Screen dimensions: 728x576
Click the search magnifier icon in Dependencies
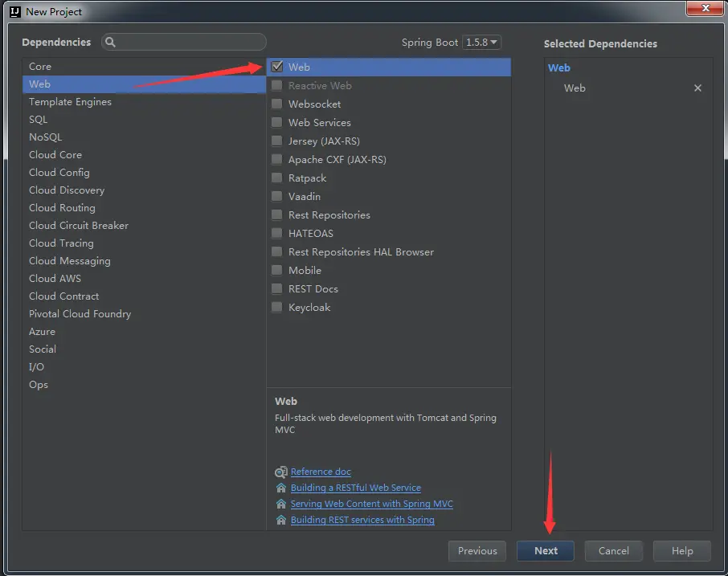[x=110, y=43]
